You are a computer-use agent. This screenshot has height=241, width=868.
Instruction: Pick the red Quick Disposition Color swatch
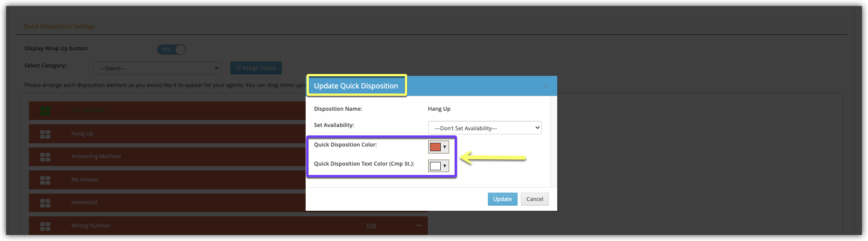[x=435, y=147]
